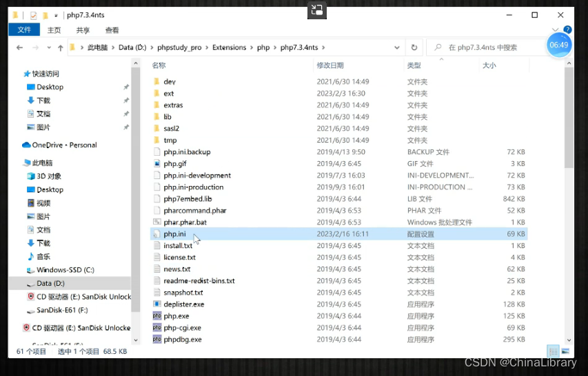Screen dimensions: 588x376
Task: Sort files by 类型 column header
Action: click(414, 65)
